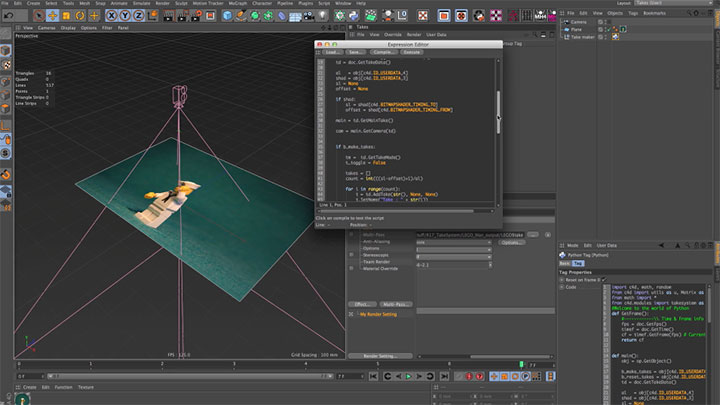Switch to the Tag tab
This screenshot has width=720, height=405.
click(x=578, y=263)
